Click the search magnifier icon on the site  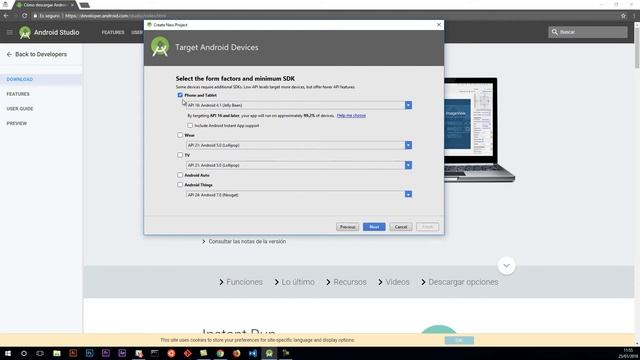click(555, 32)
